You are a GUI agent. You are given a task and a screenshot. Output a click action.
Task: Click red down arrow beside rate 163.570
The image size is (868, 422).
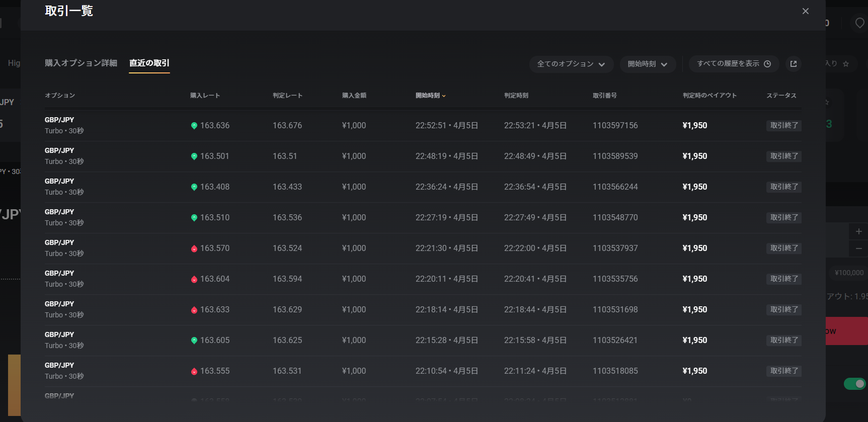[x=194, y=248]
